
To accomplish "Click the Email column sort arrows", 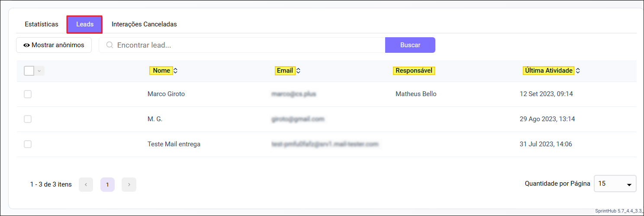I will point(298,71).
